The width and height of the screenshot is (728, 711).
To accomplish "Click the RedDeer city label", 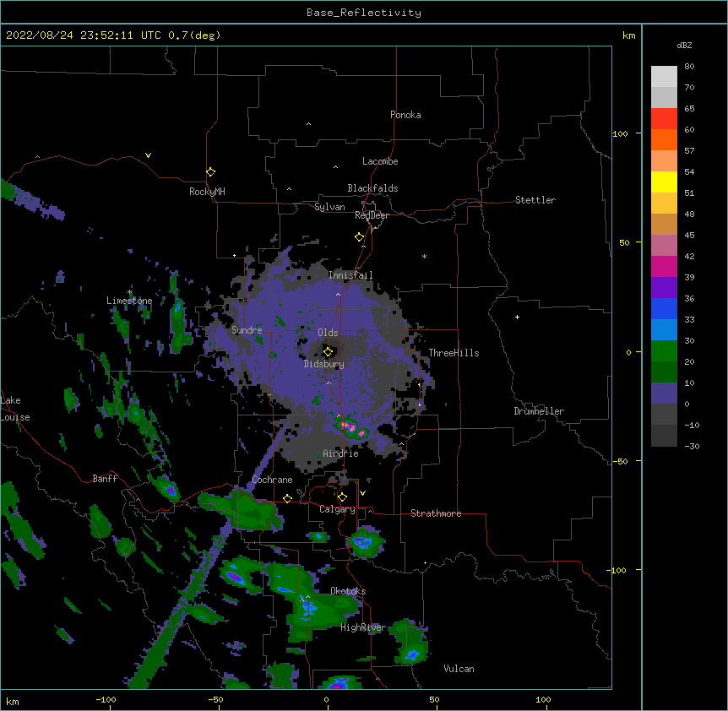I will 372,215.
